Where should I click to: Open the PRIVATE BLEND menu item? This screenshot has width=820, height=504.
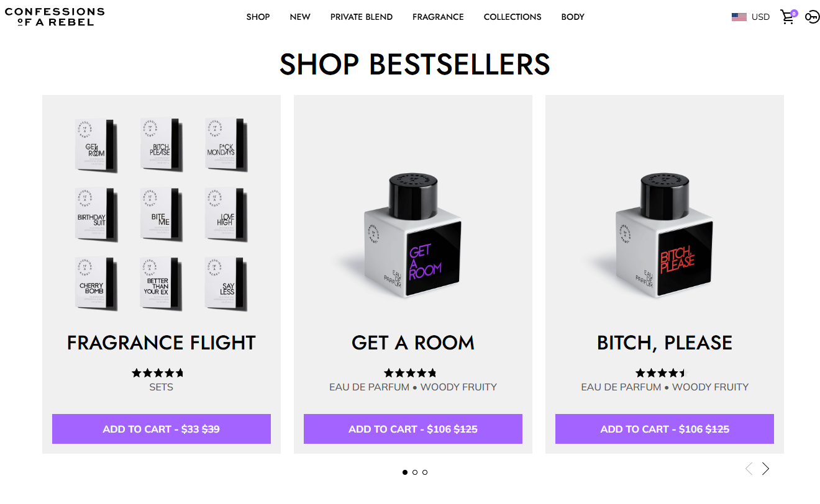(362, 17)
